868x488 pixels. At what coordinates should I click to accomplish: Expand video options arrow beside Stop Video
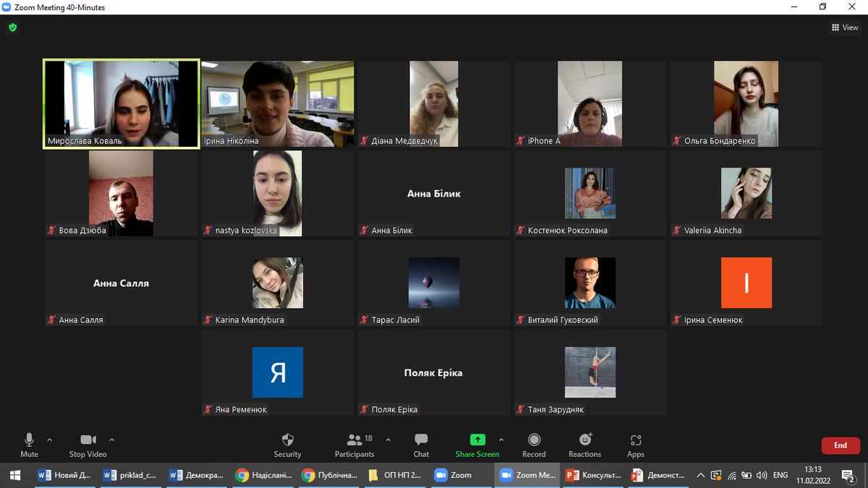[111, 440]
